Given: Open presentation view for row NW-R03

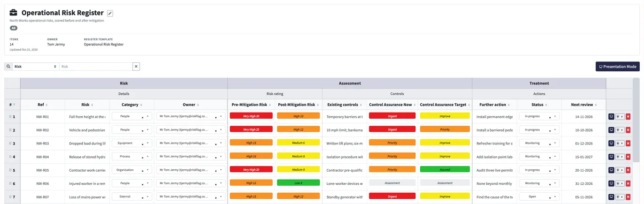Looking at the screenshot, I should click(611, 144).
